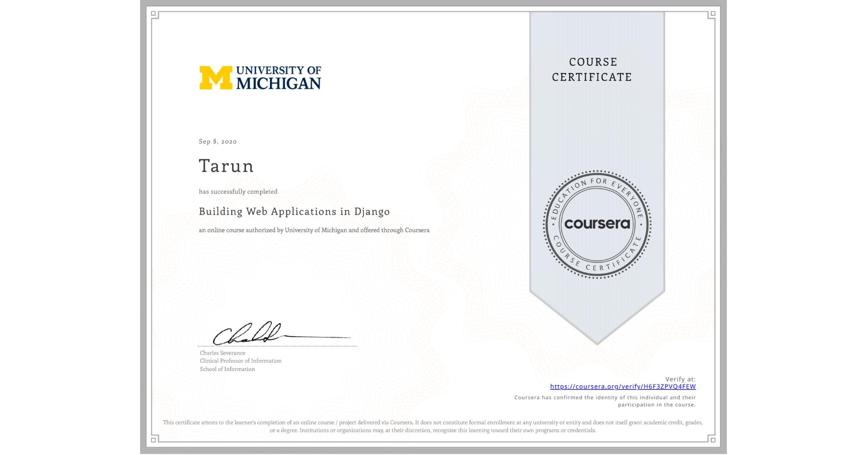Click the 'Verify at:' label

(x=680, y=379)
